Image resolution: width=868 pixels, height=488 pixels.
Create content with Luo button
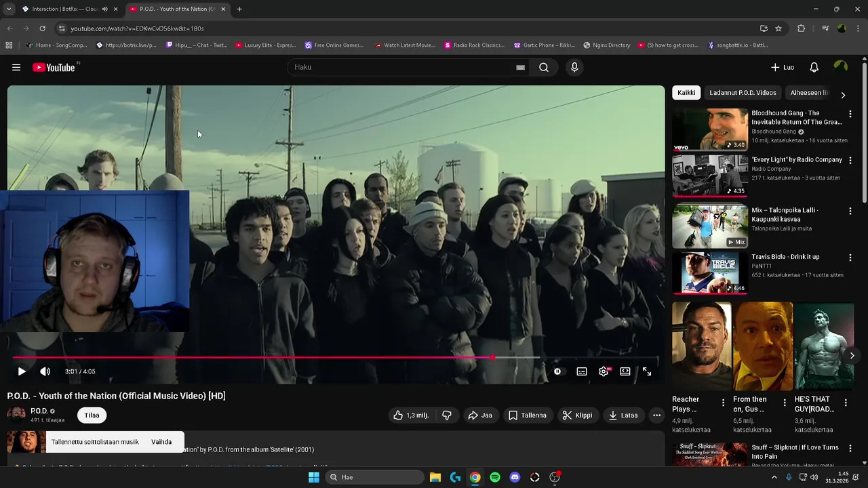pos(783,67)
